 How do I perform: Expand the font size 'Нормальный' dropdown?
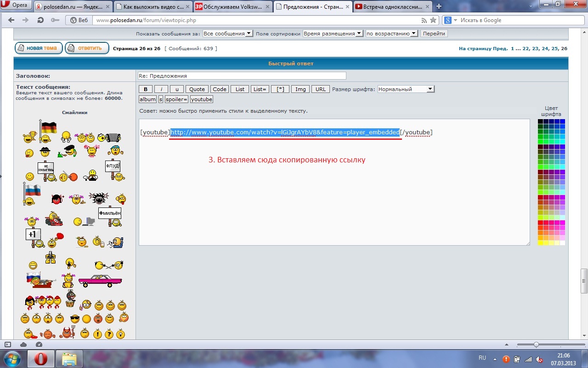[406, 89]
